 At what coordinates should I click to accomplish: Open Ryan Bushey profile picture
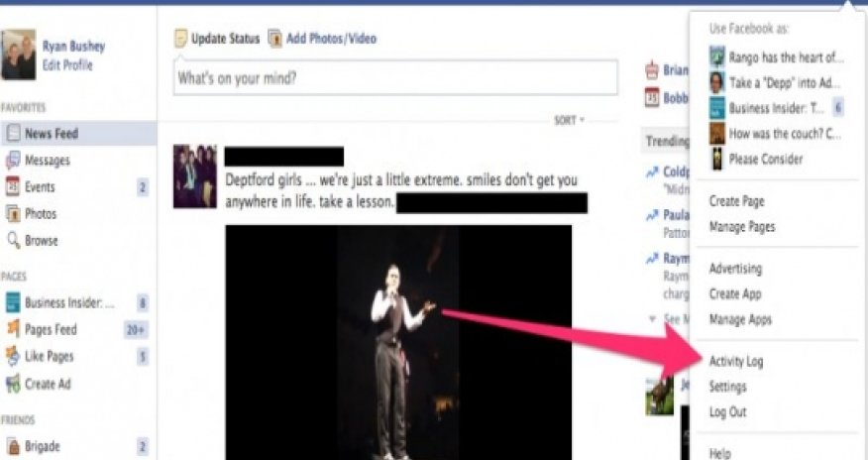[18, 56]
